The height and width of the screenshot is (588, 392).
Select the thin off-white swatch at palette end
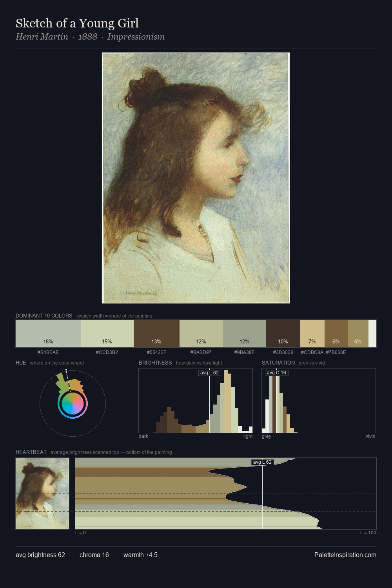[372, 334]
